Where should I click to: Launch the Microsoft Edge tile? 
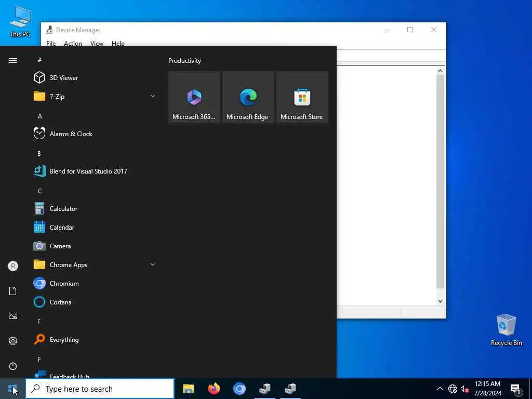[x=248, y=97]
